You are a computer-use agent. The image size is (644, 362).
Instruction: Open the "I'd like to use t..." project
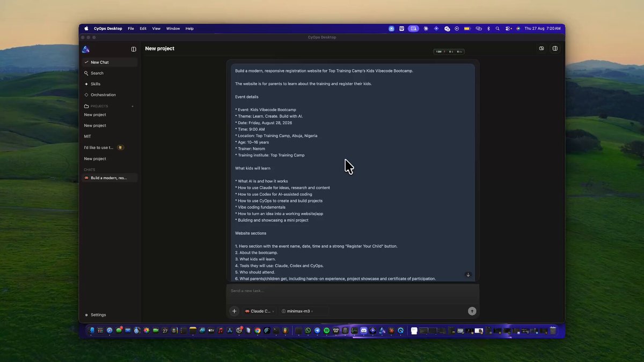(x=109, y=147)
